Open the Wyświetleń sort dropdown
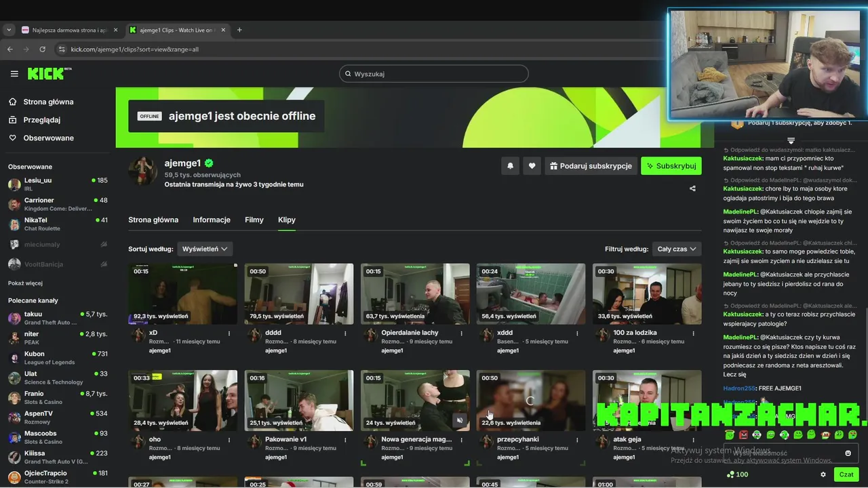This screenshot has width=868, height=488. pyautogui.click(x=204, y=249)
